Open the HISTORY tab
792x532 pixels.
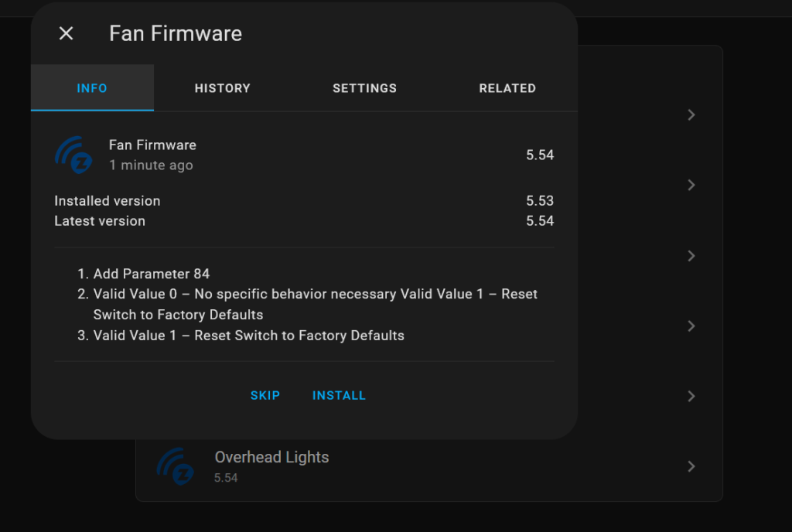pyautogui.click(x=222, y=88)
